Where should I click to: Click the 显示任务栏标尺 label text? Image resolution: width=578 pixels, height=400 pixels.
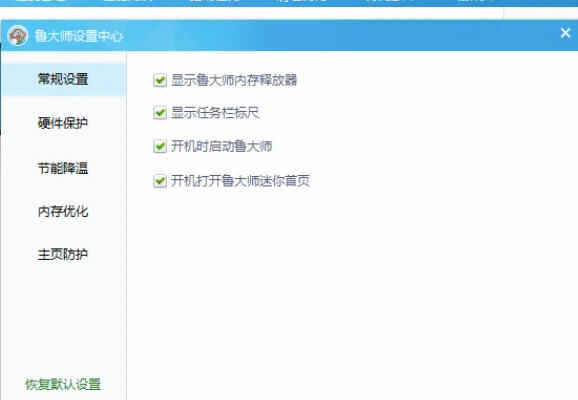click(215, 113)
